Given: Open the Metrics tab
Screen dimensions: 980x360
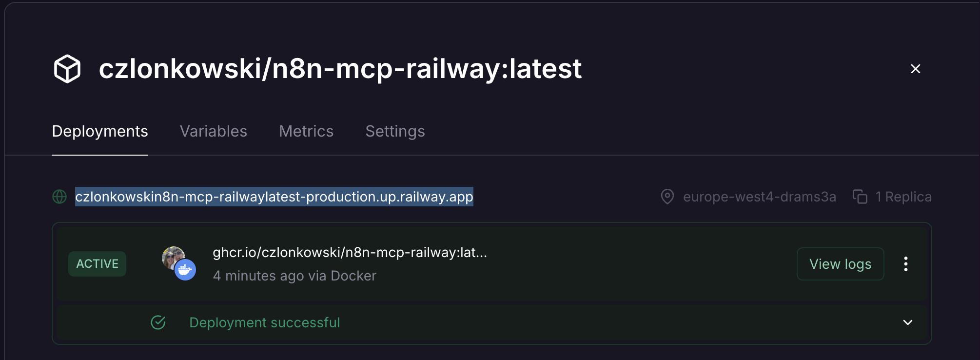Looking at the screenshot, I should [306, 131].
